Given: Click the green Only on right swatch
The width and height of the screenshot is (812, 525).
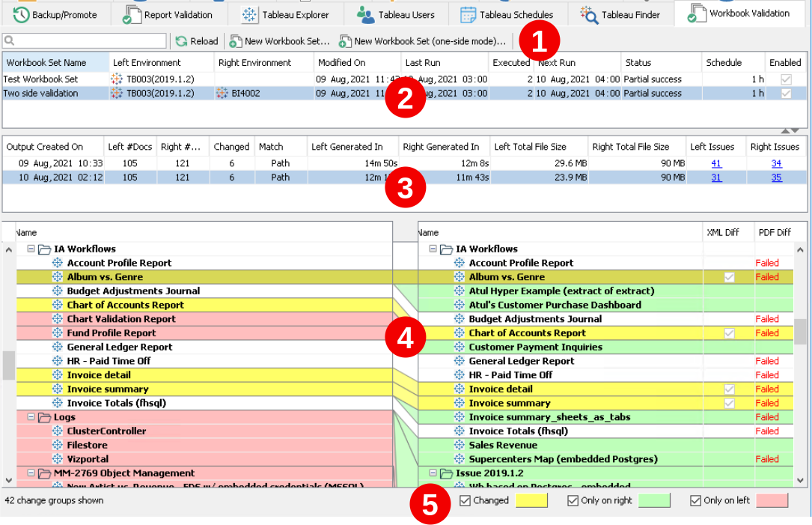Looking at the screenshot, I should 654,500.
